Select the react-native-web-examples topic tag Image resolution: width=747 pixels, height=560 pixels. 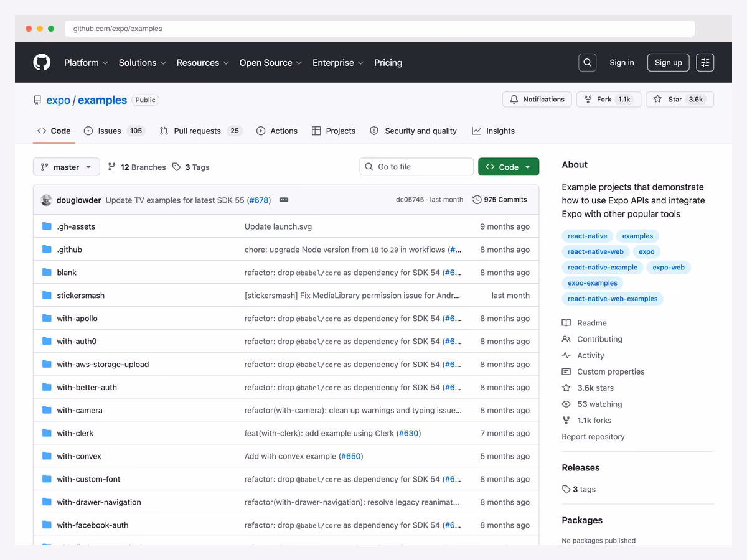click(613, 299)
